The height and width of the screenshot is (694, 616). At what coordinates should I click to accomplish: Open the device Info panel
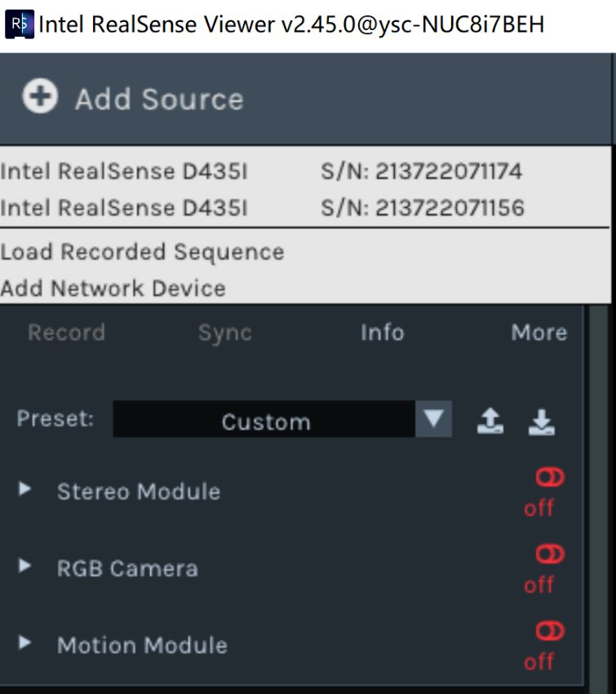tap(382, 333)
